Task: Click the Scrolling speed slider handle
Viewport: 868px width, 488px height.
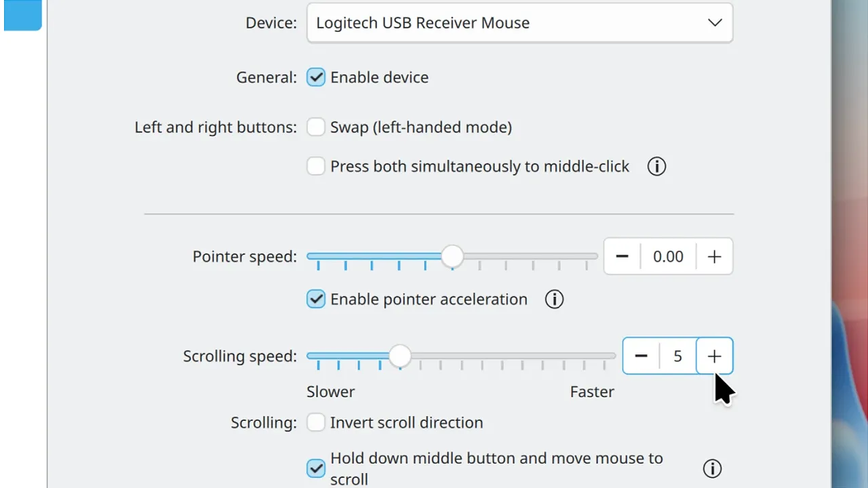Action: coord(400,356)
